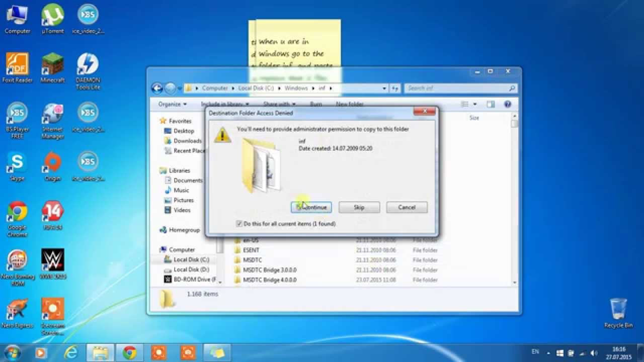The width and height of the screenshot is (644, 362).
Task: Open the Nero Burning ROM desktop icon
Action: tap(18, 267)
